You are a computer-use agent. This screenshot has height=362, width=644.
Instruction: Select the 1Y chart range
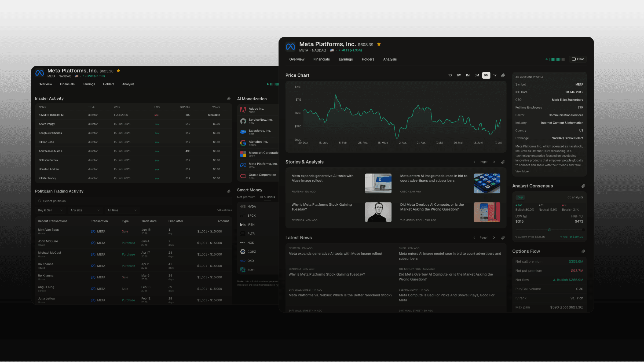click(495, 75)
